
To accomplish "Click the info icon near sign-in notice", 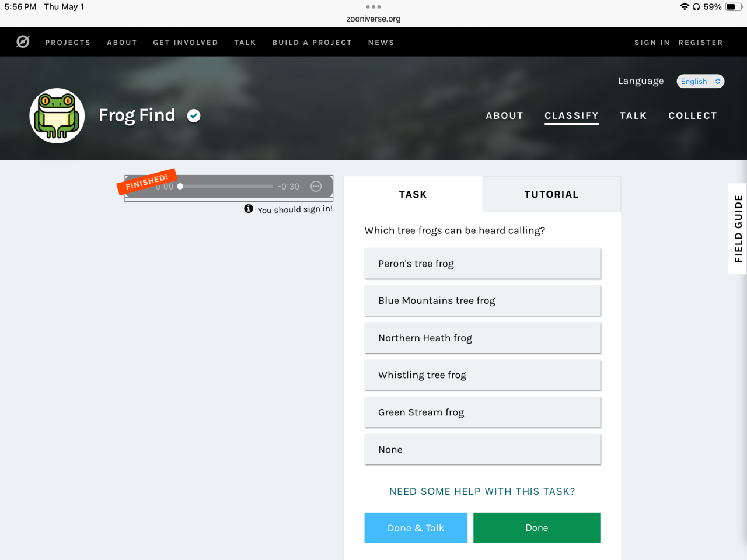I will (249, 209).
